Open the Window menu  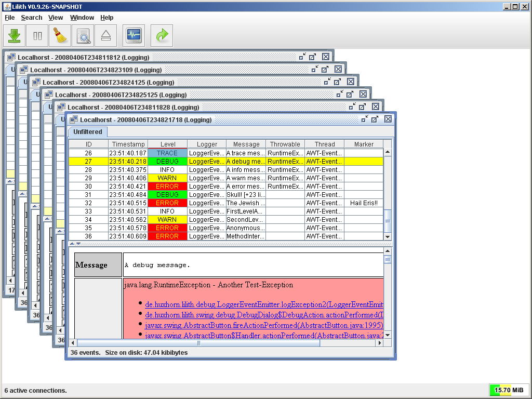(x=82, y=17)
